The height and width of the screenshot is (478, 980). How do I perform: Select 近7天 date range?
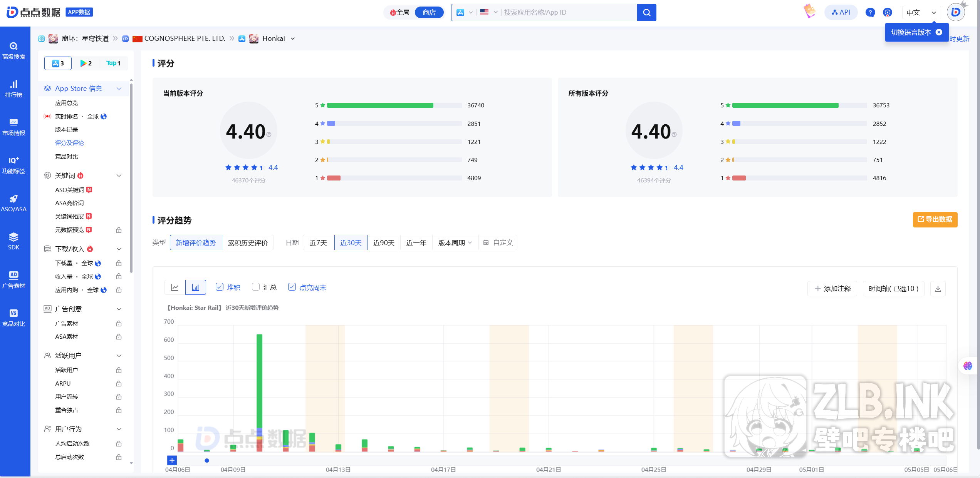(x=318, y=242)
